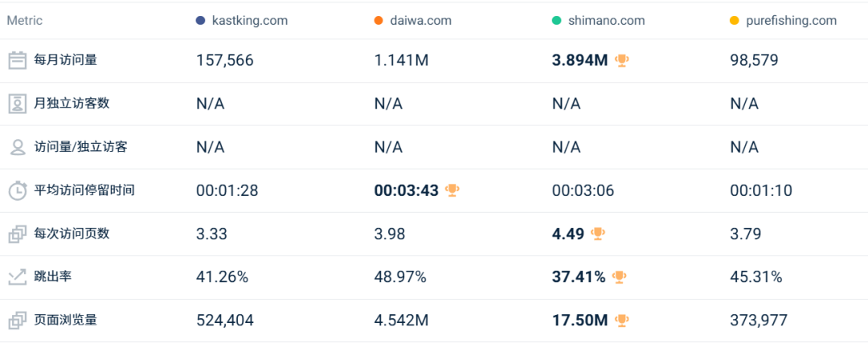Screen dimensions: 868x343
Task: Click the stacked pages icon beside 页面浏览量
Action: pyautogui.click(x=17, y=321)
